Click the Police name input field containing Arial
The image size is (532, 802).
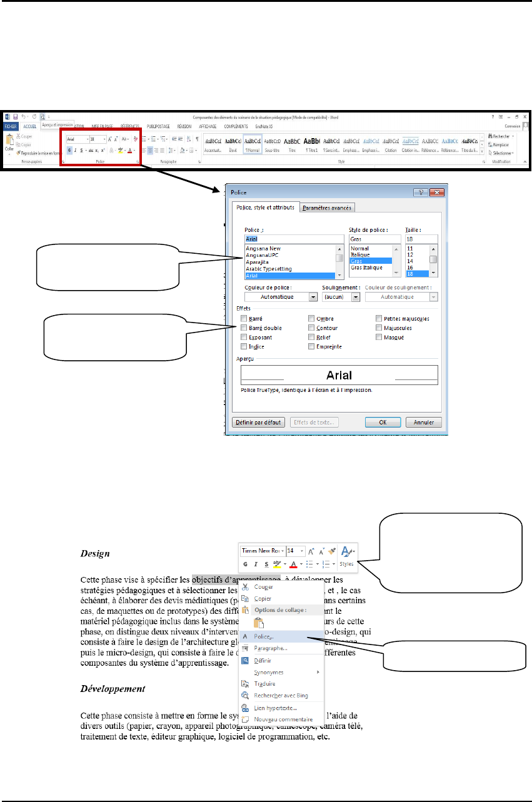(x=294, y=238)
